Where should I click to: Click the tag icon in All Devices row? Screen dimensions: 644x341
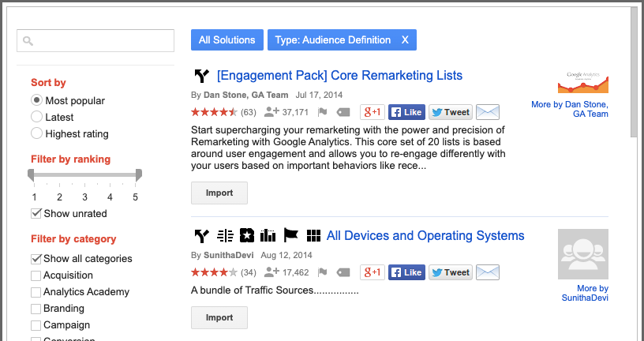coord(343,272)
